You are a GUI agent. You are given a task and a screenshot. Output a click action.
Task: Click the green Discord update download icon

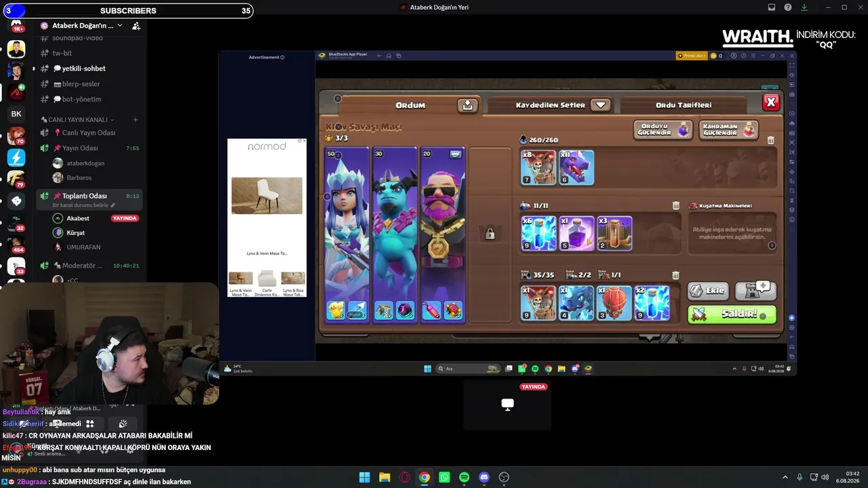click(804, 7)
